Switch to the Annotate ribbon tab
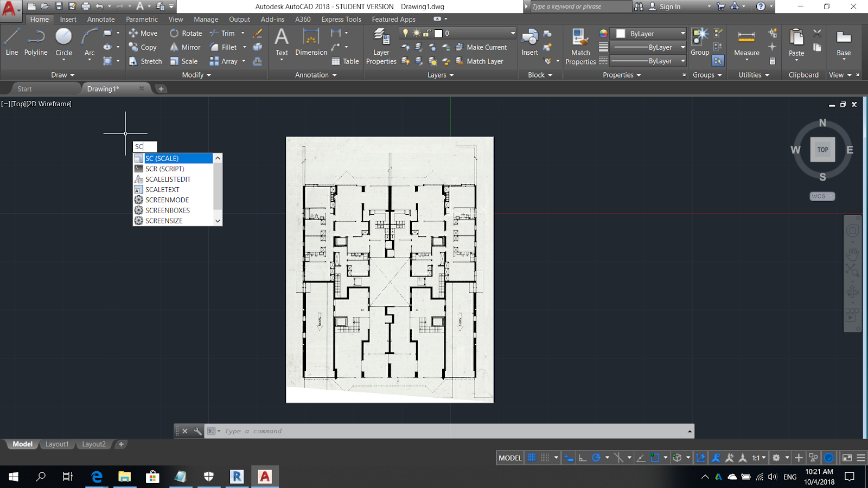Image resolution: width=868 pixels, height=488 pixels. pyautogui.click(x=101, y=19)
